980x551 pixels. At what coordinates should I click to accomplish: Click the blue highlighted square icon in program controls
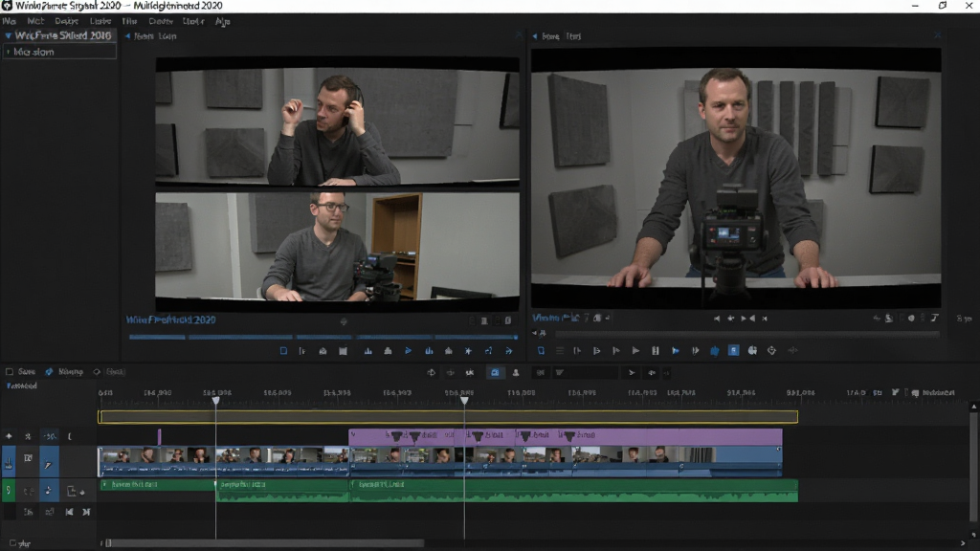pyautogui.click(x=734, y=351)
